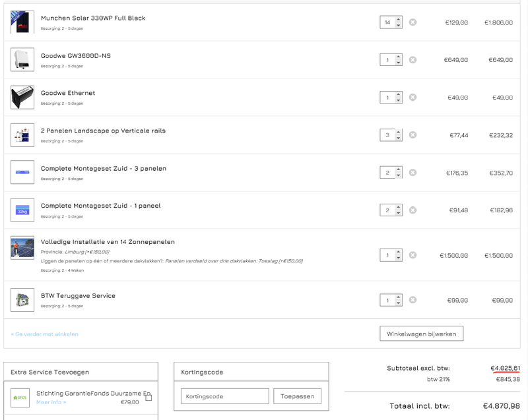
Task: Remove Munchen Solar 330WP Full Black item
Action: [412, 22]
